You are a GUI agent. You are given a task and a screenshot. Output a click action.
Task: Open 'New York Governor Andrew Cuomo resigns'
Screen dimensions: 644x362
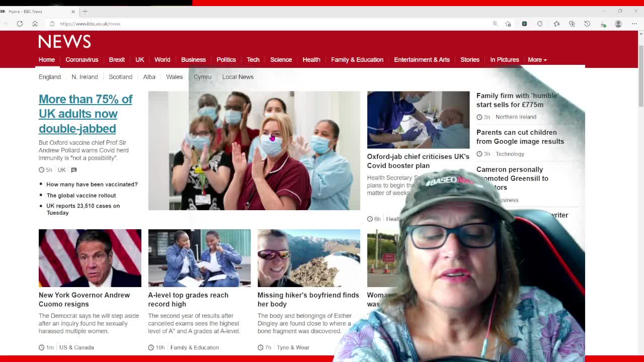84,300
